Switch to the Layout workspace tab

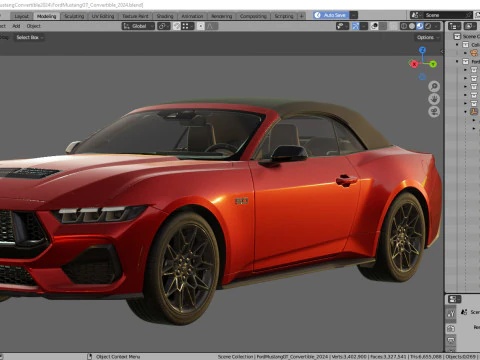(22, 16)
